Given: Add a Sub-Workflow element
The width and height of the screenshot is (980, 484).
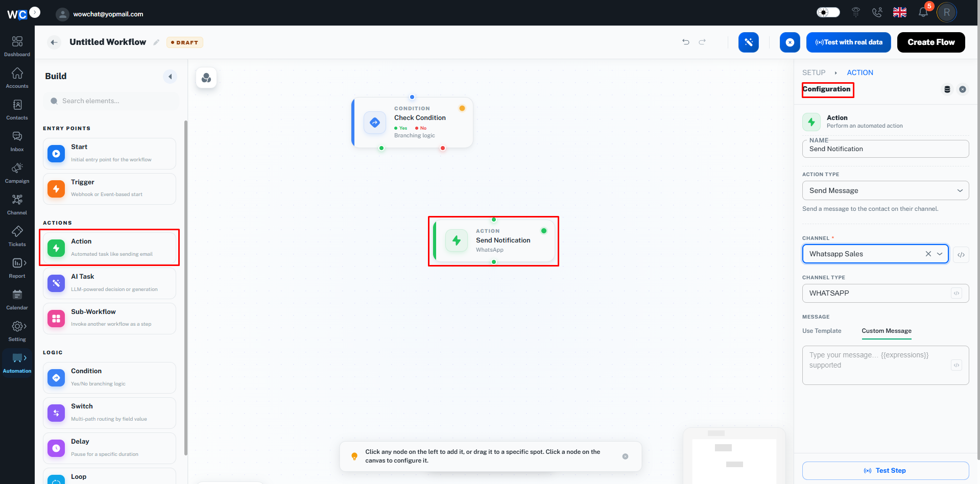Looking at the screenshot, I should pos(109,319).
